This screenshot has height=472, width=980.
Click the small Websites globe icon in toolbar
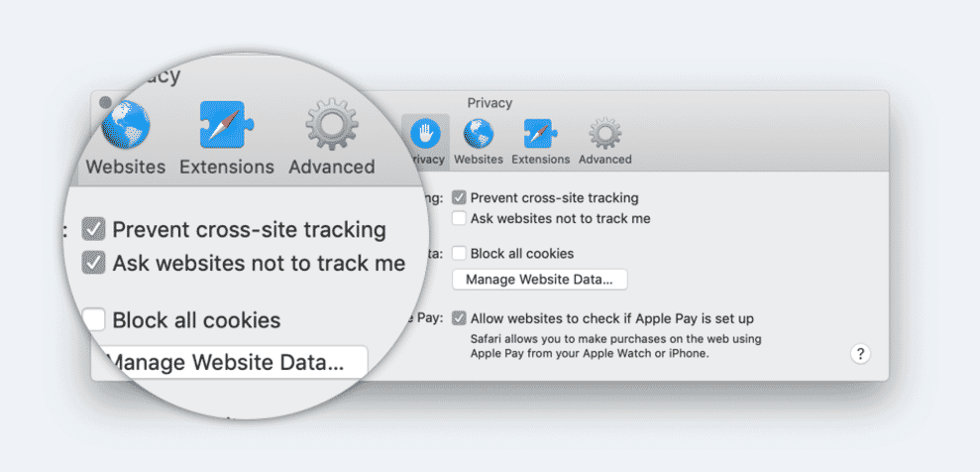click(479, 133)
